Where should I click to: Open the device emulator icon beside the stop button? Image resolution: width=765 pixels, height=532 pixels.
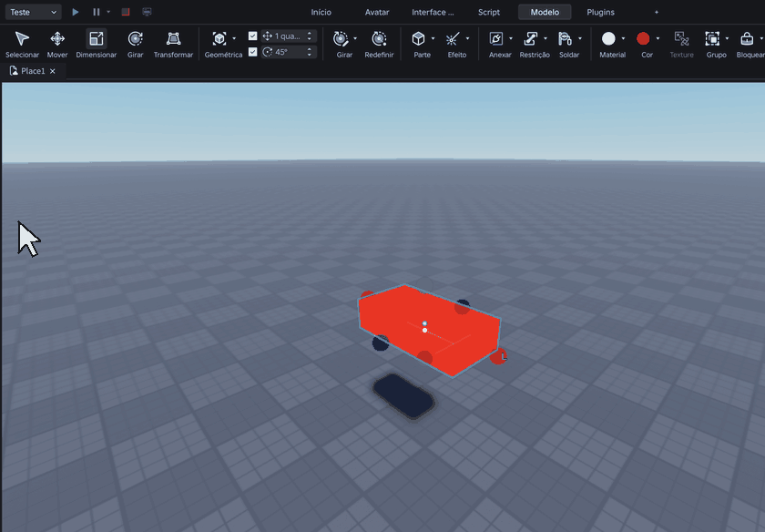click(147, 12)
